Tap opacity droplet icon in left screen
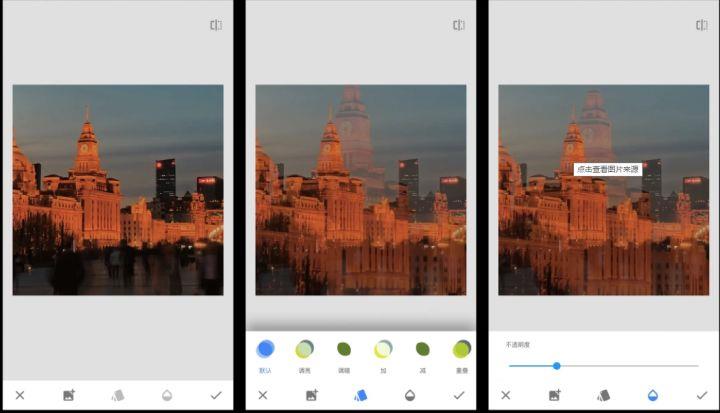The image size is (720, 413). pos(166,395)
